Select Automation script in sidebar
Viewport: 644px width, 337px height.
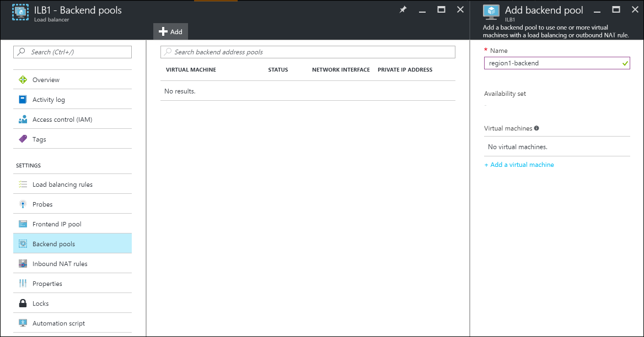coord(58,323)
